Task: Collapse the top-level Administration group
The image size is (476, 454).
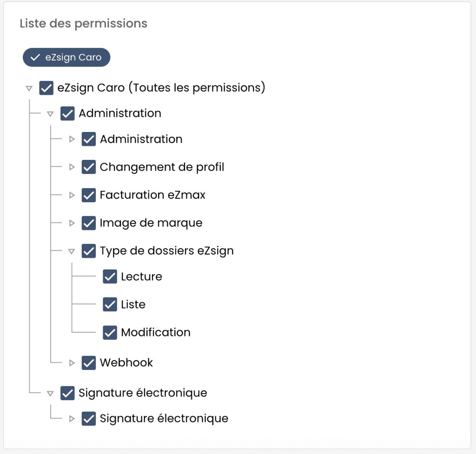Action: 50,113
